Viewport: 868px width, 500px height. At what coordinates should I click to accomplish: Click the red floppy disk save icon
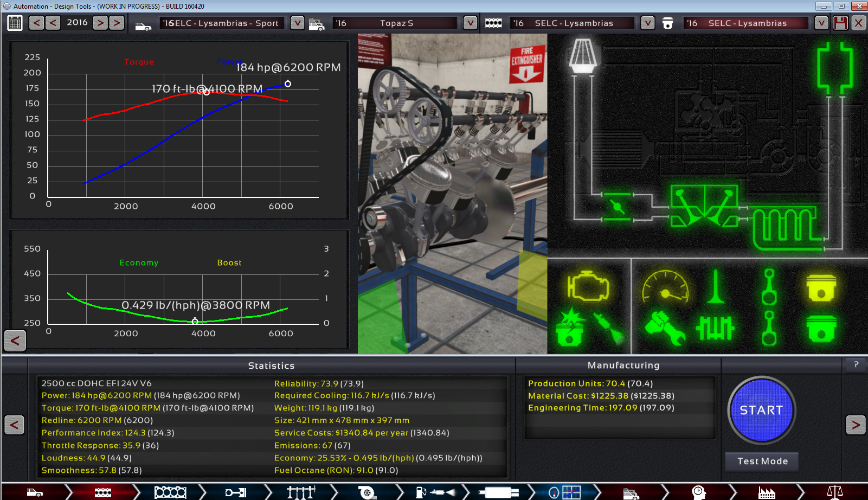[x=840, y=23]
